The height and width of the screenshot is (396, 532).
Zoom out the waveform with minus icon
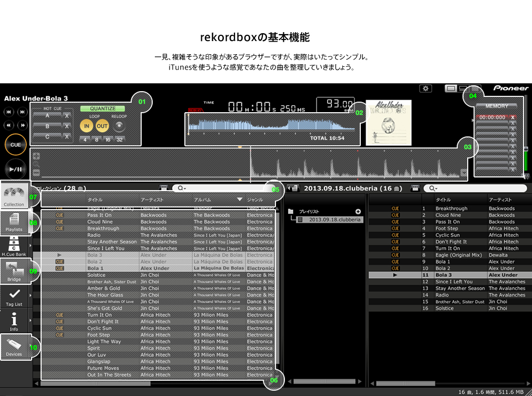tap(36, 173)
